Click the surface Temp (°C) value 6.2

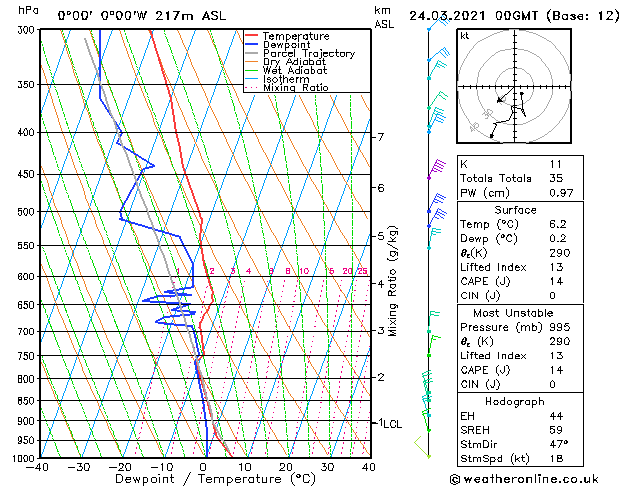(x=558, y=224)
